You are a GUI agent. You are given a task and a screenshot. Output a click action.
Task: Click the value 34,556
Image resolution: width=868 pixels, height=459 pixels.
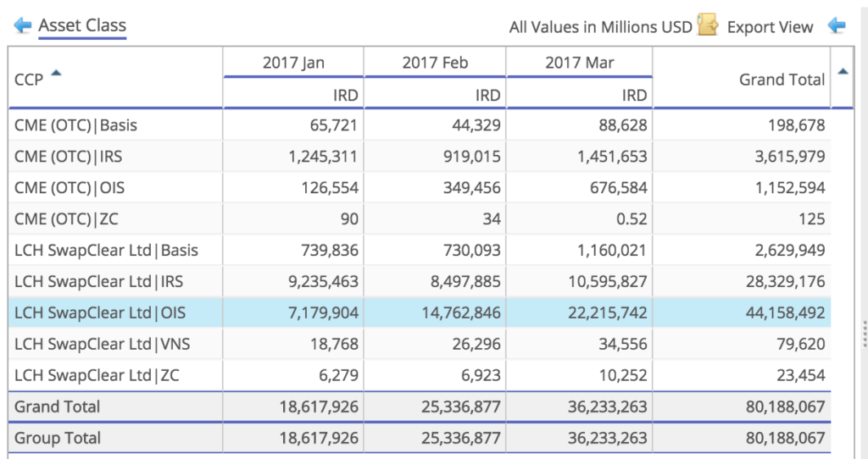pyautogui.click(x=623, y=345)
